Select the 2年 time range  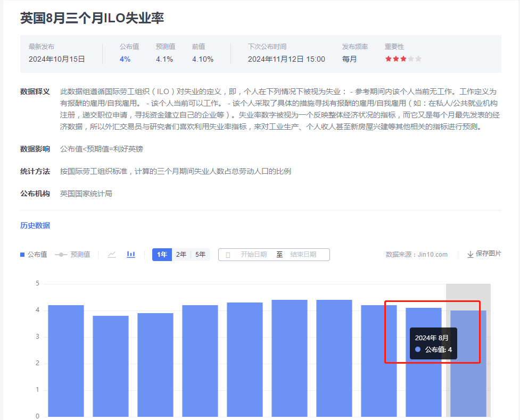point(181,255)
